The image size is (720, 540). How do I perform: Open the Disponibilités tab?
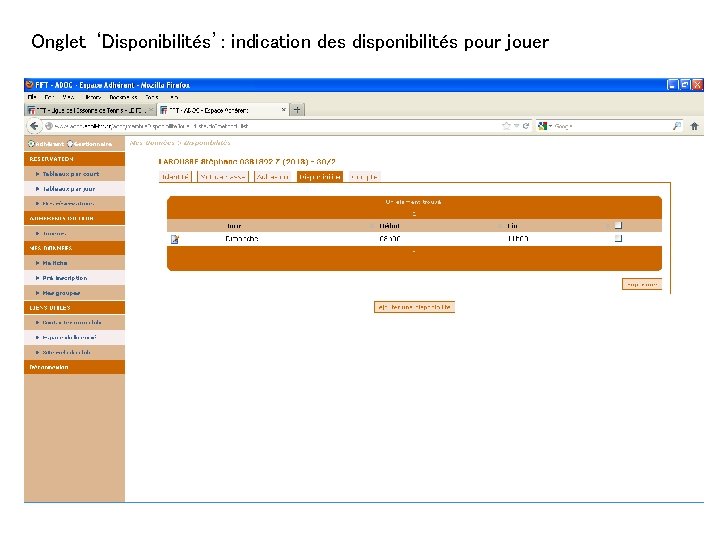320,177
